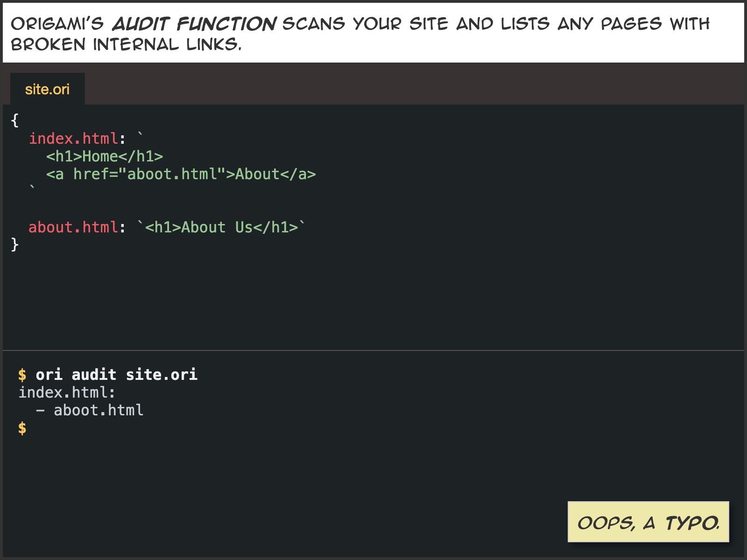
Task: Switch to the site.ori tab
Action: tap(47, 89)
